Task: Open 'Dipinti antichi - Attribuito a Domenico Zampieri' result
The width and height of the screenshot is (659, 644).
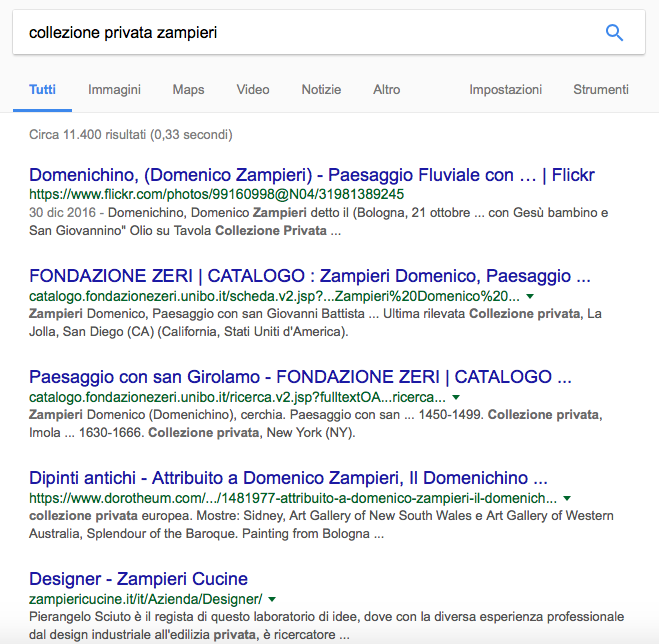Action: coord(288,478)
